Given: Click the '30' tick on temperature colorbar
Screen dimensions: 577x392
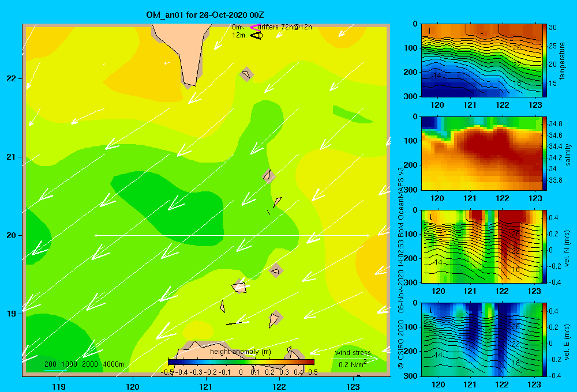Looking at the screenshot, I should point(553,28).
